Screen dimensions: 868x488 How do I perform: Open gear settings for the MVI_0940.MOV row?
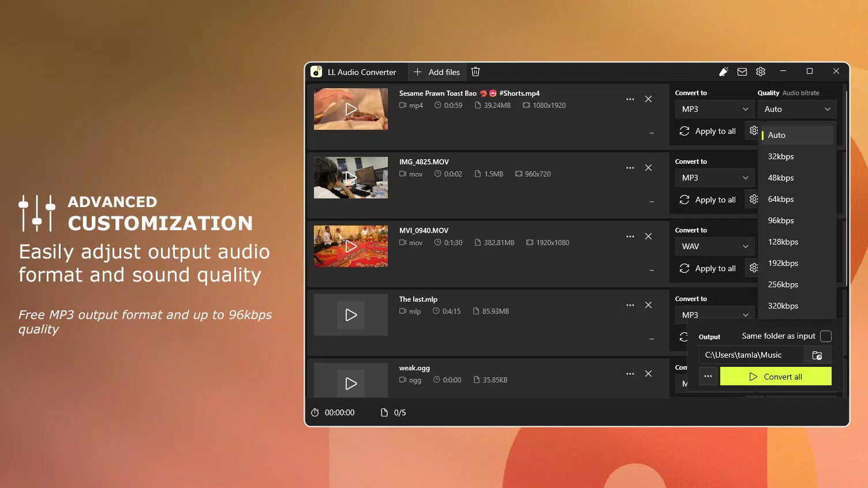click(x=753, y=268)
